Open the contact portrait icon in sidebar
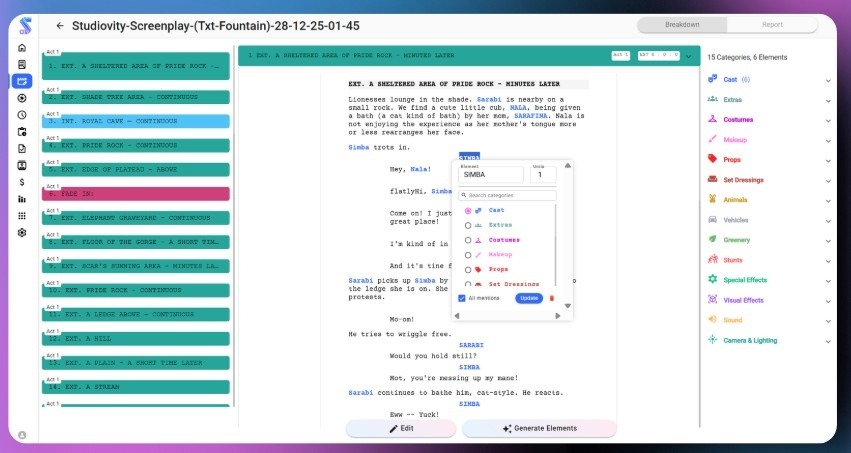The image size is (851, 453). (22, 165)
